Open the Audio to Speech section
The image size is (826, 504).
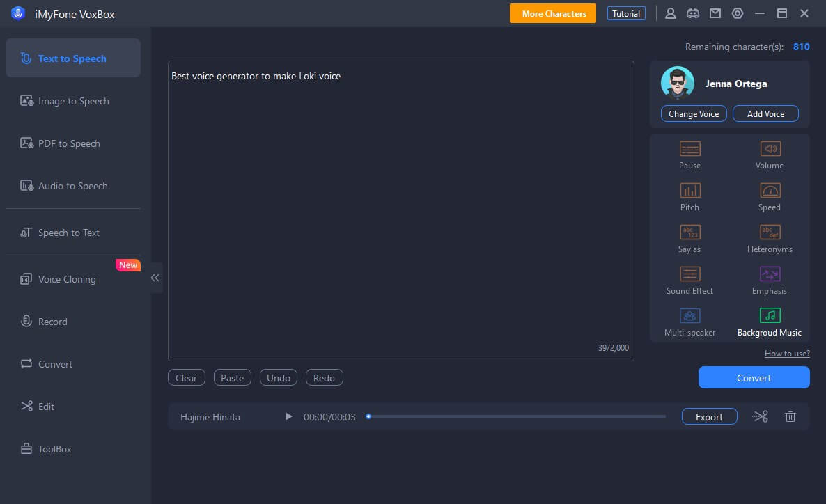(x=72, y=186)
